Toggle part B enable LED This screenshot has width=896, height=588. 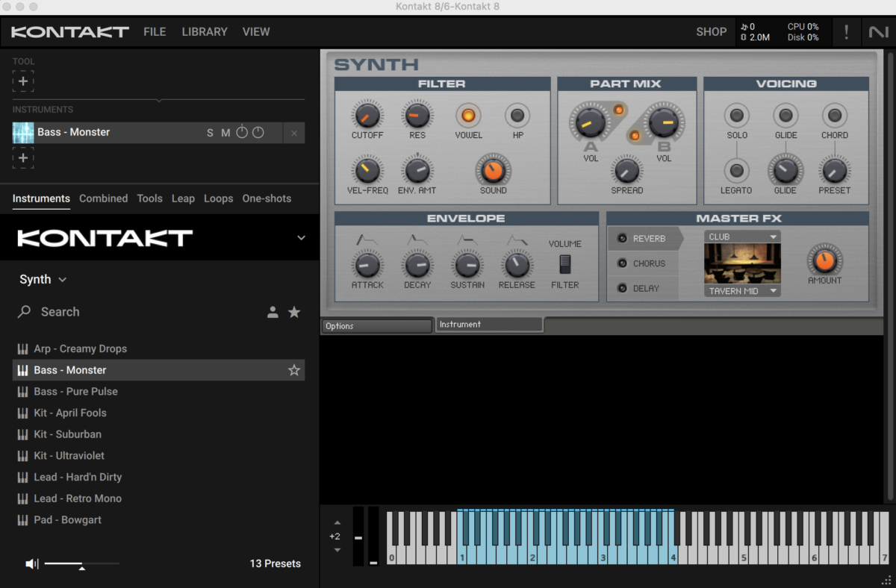pyautogui.click(x=635, y=135)
